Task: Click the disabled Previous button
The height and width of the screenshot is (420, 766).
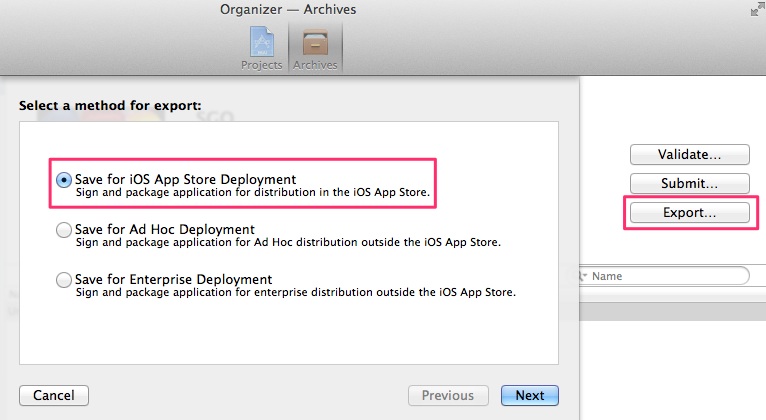Action: pyautogui.click(x=448, y=395)
